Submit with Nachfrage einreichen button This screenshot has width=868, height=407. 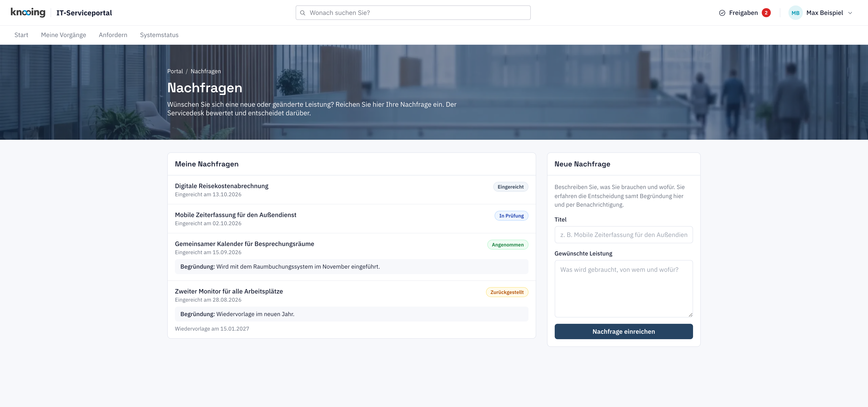tap(623, 331)
